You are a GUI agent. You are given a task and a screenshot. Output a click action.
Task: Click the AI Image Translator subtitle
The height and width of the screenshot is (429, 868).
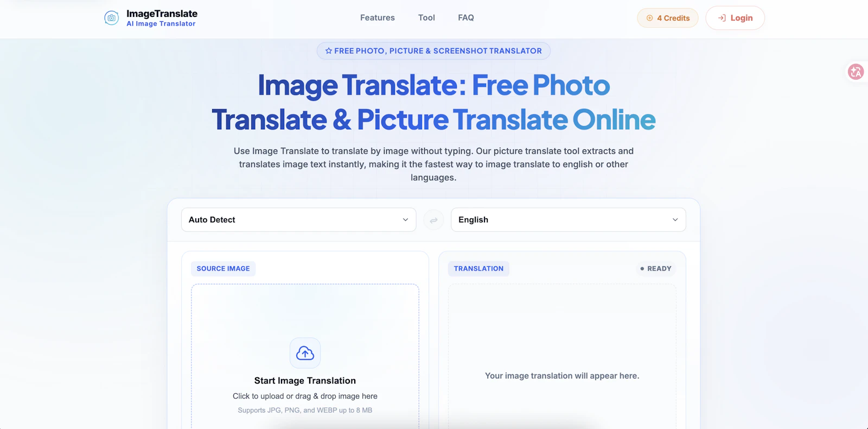pyautogui.click(x=161, y=24)
